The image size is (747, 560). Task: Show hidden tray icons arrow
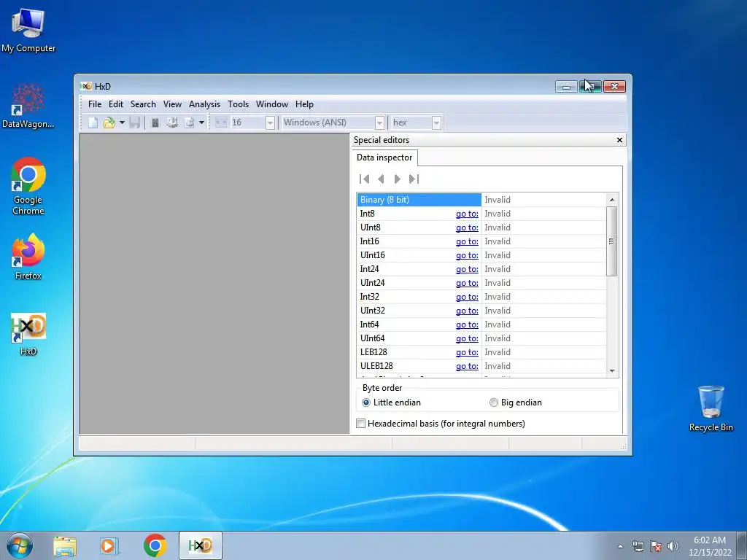[620, 546]
